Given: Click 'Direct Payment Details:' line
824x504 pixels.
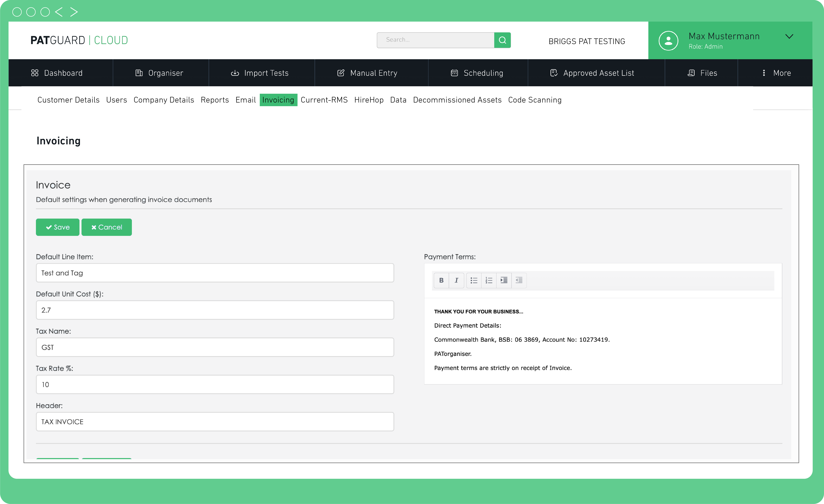Looking at the screenshot, I should pos(467,326).
